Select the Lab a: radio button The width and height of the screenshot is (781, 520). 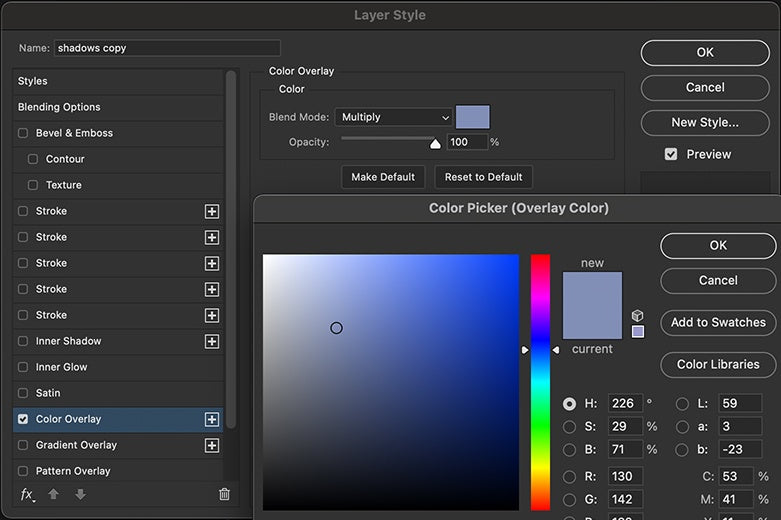click(682, 427)
